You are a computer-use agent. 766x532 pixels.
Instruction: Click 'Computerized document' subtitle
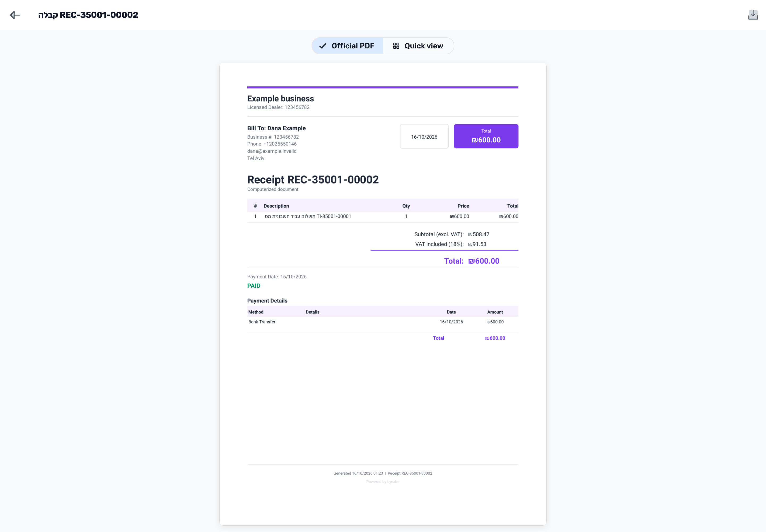273,189
